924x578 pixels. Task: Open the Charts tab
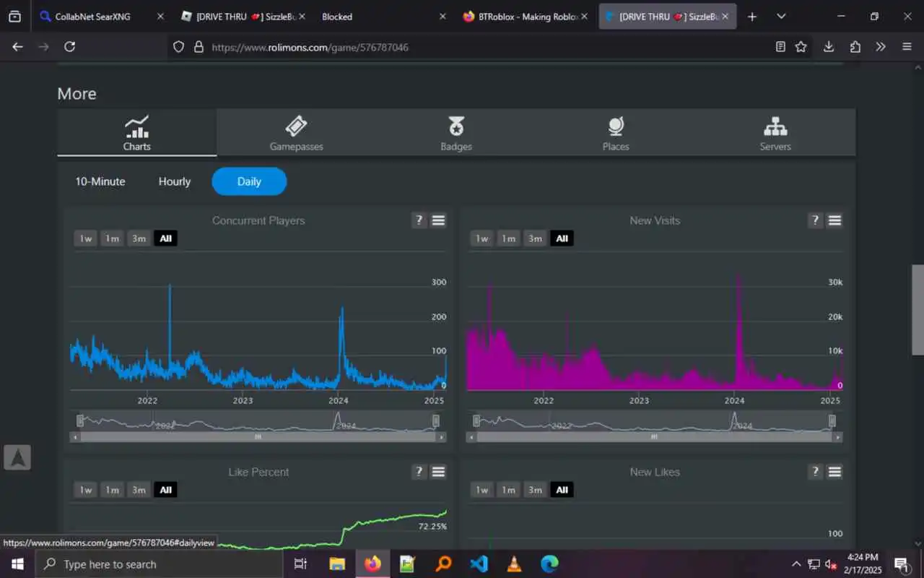coord(137,133)
